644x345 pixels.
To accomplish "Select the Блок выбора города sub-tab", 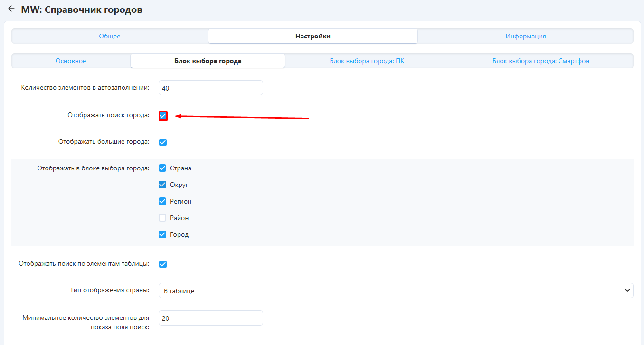I will pos(208,61).
